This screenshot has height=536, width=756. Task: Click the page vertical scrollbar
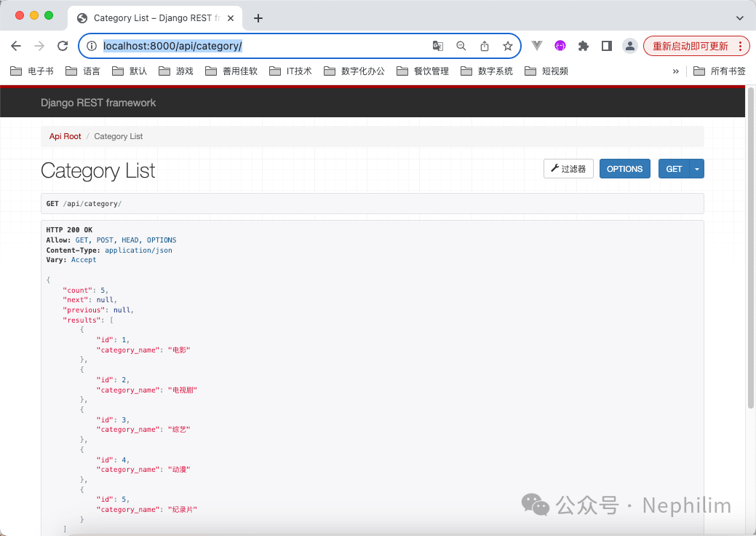pos(751,248)
